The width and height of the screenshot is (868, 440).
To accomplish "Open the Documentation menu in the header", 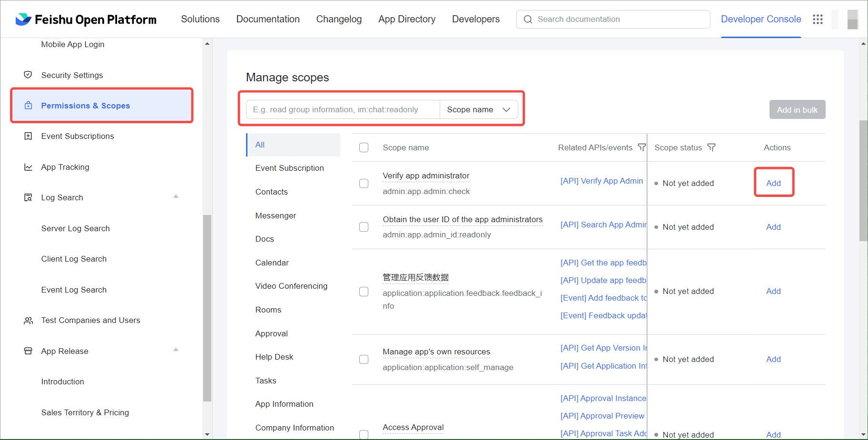I will click(x=268, y=20).
